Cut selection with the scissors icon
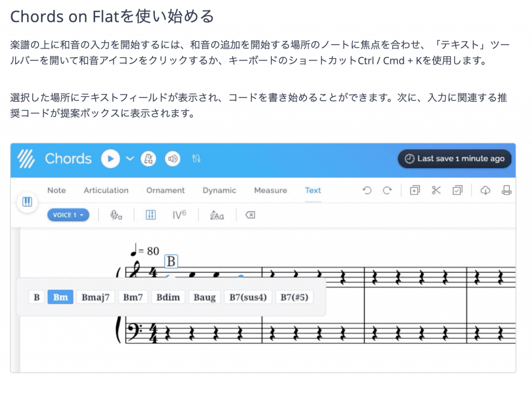The image size is (532, 396). pyautogui.click(x=436, y=190)
